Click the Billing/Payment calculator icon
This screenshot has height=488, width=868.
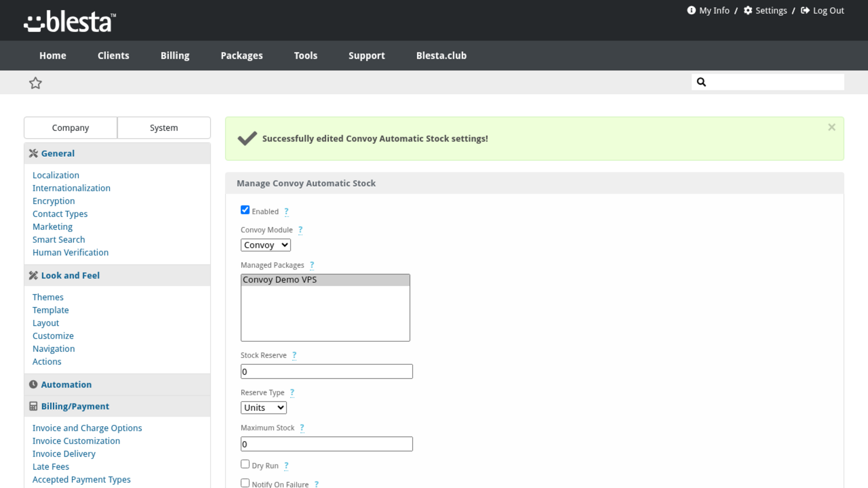coord(33,406)
